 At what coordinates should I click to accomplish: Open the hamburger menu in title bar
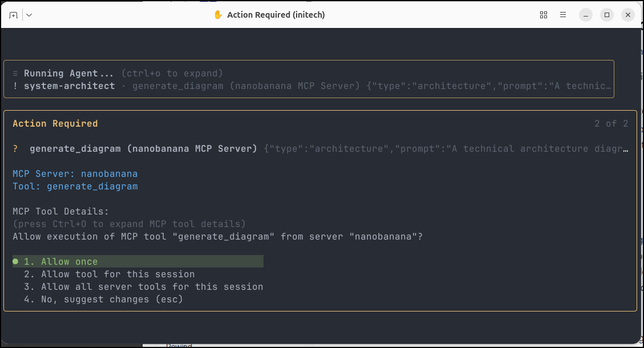pos(563,15)
